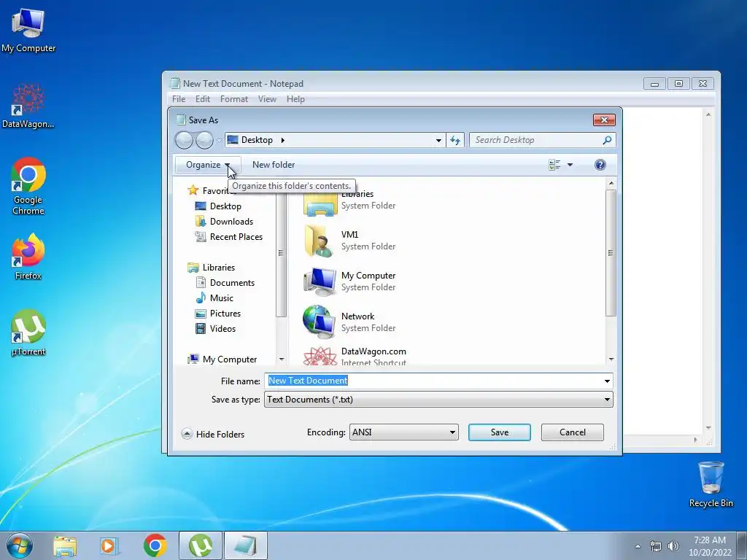Launch Firefox from the desktop
The image size is (747, 560).
28,256
